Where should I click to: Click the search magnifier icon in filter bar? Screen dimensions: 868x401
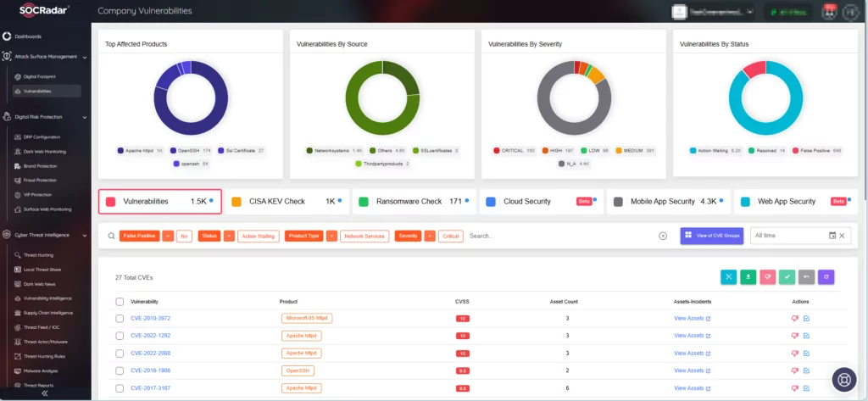(112, 236)
